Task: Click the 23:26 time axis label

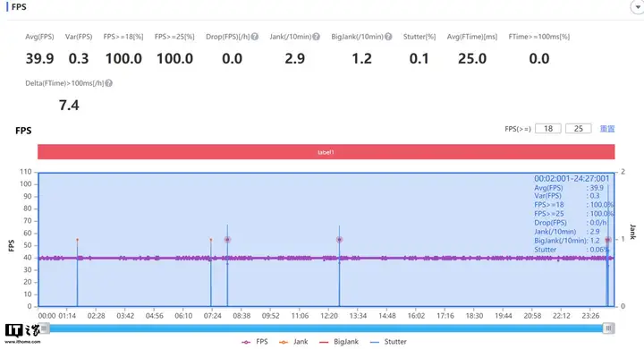Action: [x=590, y=316]
